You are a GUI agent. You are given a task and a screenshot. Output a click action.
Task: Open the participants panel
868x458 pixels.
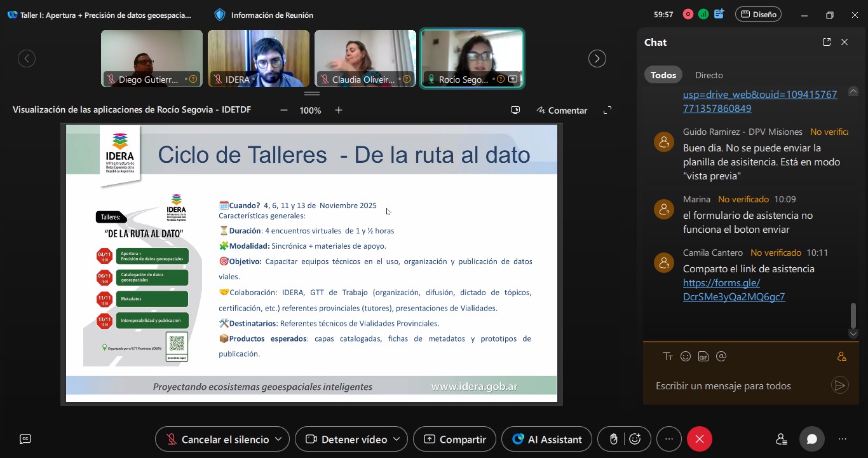point(781,439)
